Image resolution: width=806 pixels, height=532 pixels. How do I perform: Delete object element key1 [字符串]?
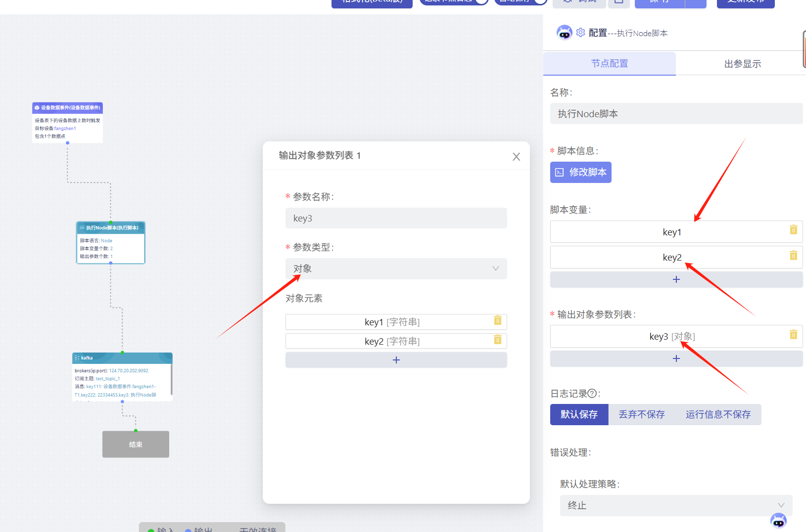click(x=498, y=320)
